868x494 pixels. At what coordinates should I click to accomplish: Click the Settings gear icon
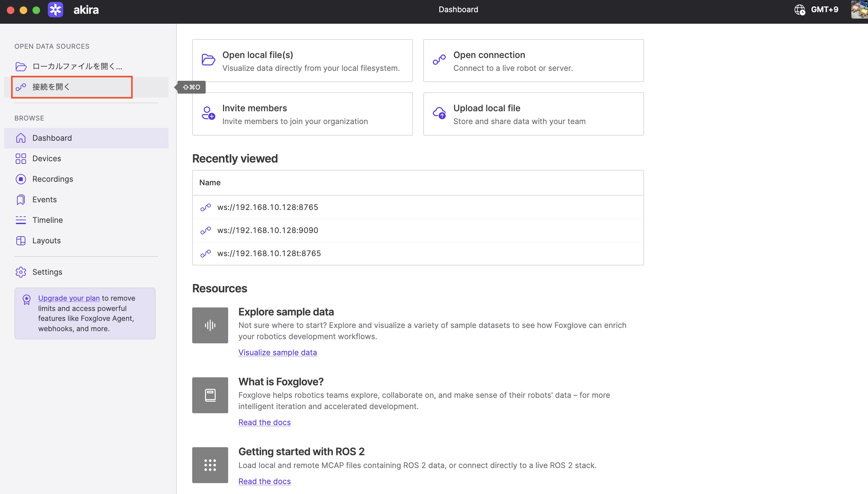click(21, 272)
